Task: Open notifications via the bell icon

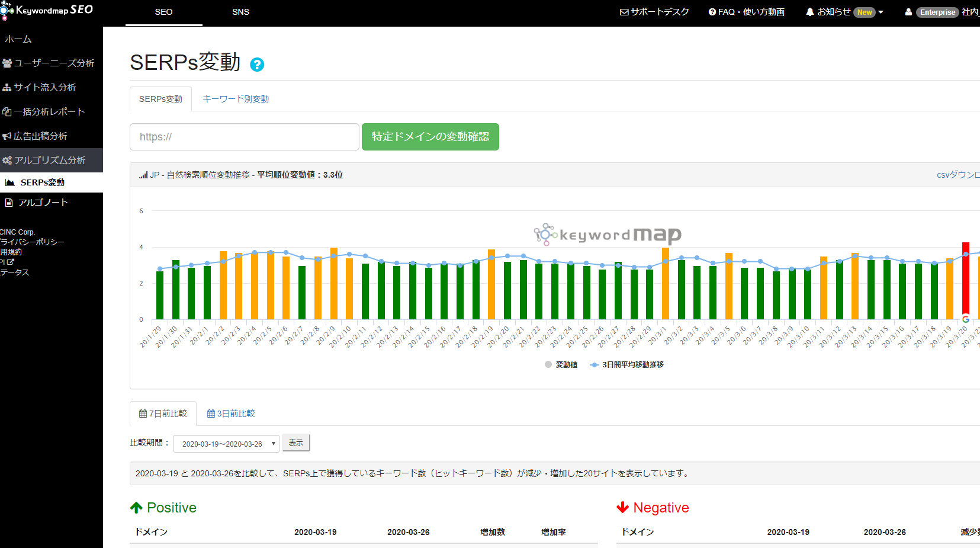Action: [x=809, y=12]
